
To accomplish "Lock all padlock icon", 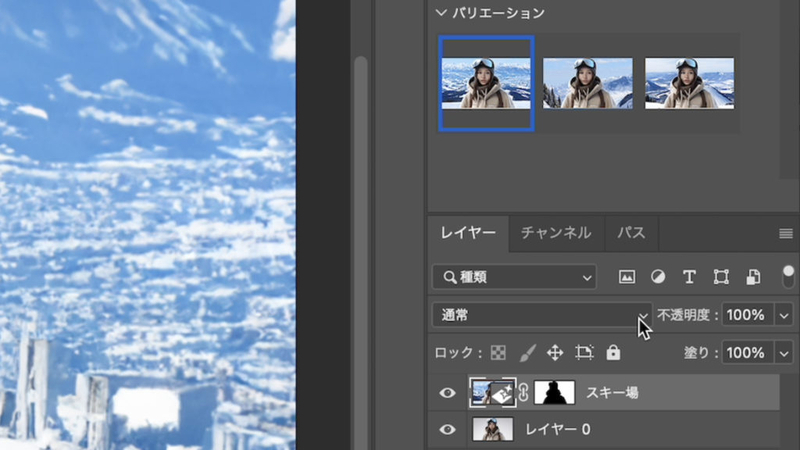I will point(613,353).
